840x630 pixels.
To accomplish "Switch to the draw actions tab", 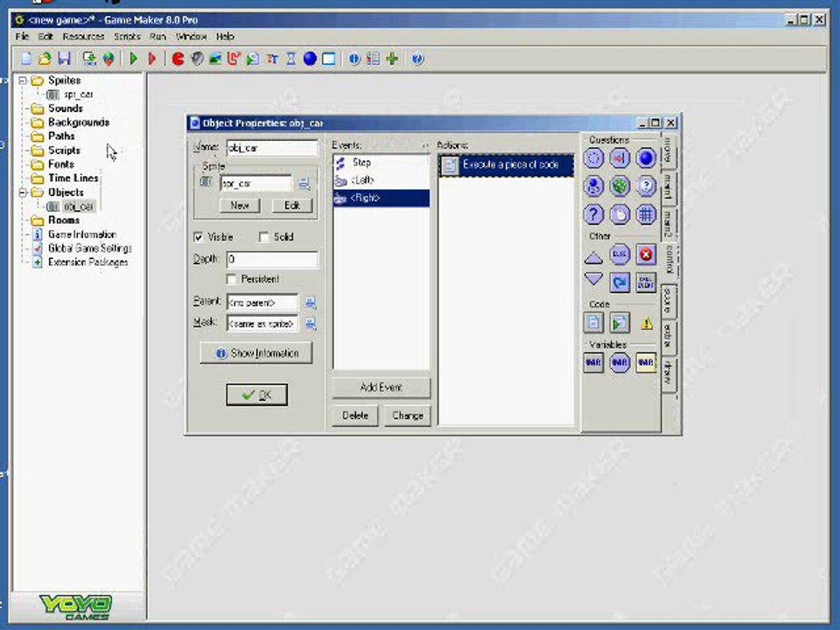I will 668,373.
